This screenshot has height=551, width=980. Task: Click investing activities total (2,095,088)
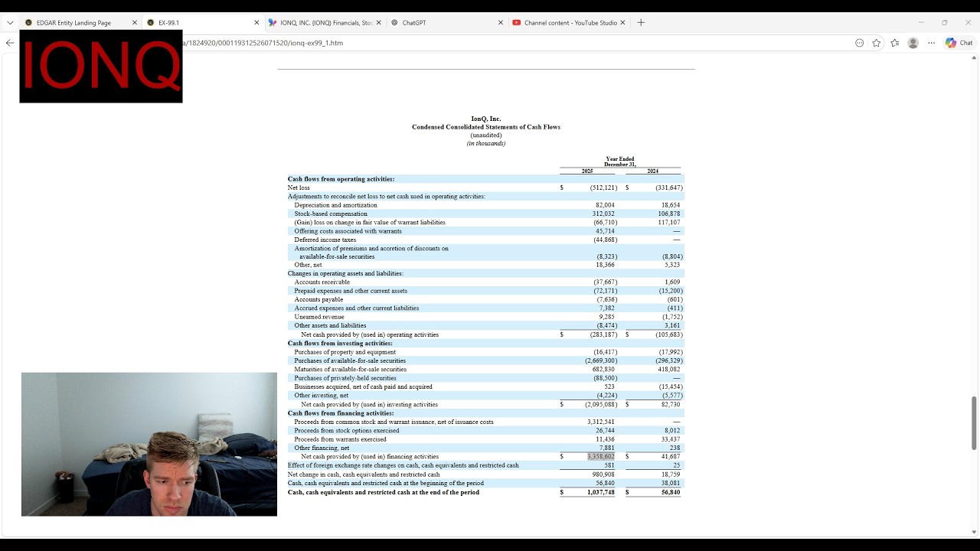[x=601, y=404]
